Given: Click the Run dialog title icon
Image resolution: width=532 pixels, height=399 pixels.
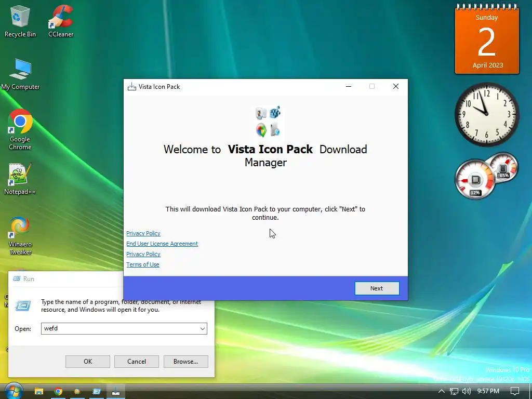Looking at the screenshot, I should click(16, 279).
